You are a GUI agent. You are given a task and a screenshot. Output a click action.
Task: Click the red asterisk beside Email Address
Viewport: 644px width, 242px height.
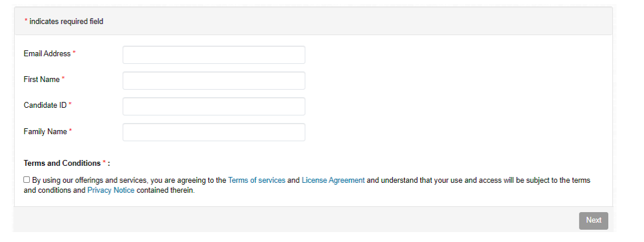click(74, 53)
